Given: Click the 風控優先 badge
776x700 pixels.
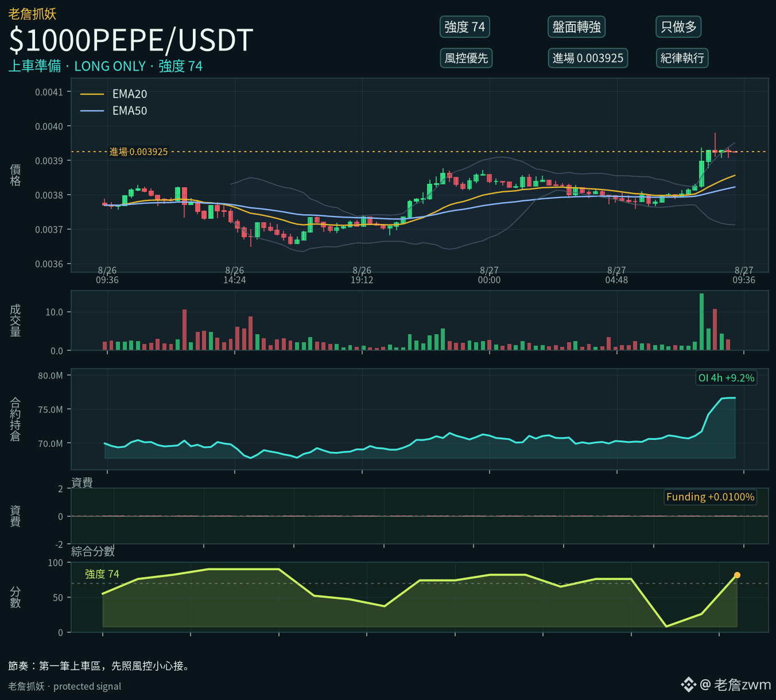Looking at the screenshot, I should click(466, 58).
